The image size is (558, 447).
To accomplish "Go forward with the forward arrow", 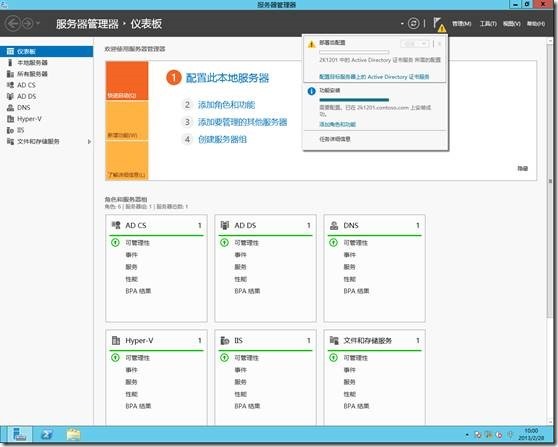I will 27,24.
